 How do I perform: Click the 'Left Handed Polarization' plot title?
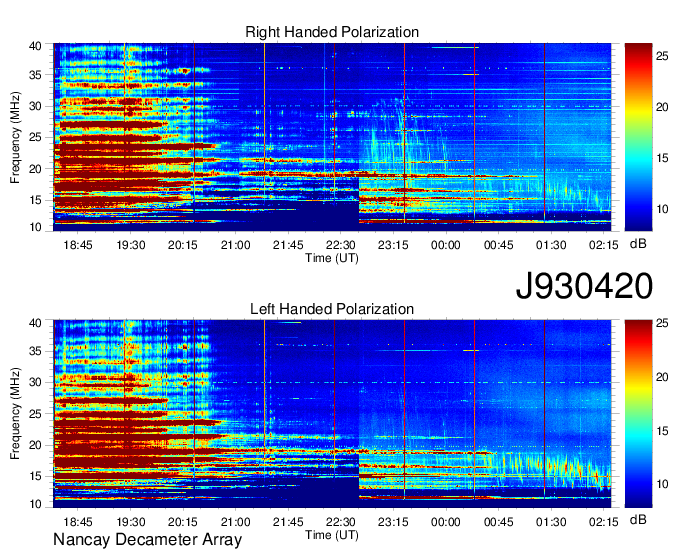pos(332,309)
